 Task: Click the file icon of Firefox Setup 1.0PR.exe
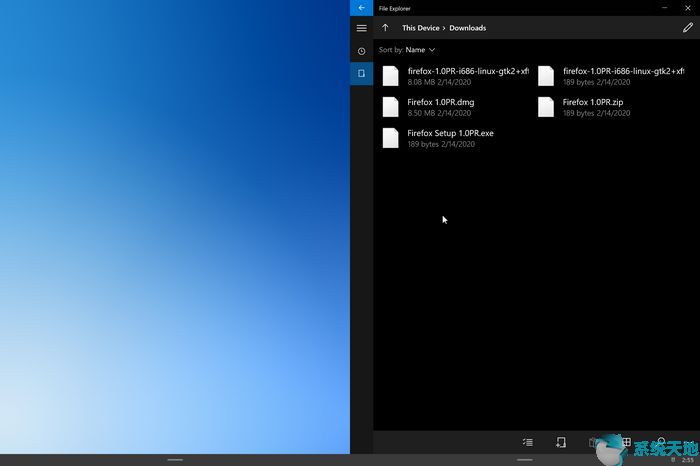[391, 138]
